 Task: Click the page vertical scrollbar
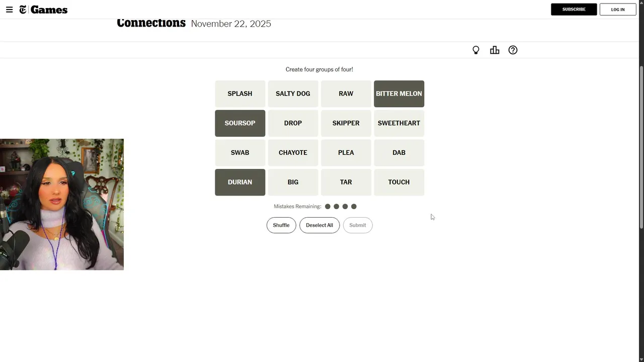click(x=641, y=146)
